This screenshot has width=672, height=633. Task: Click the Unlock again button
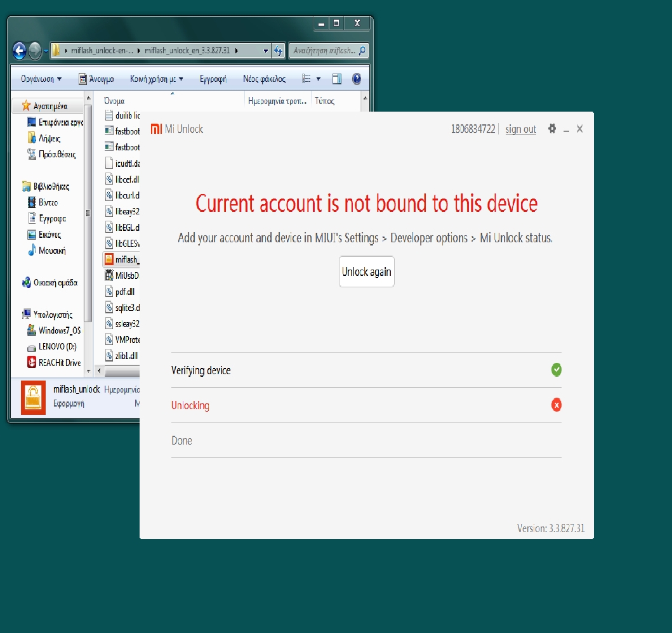point(366,271)
